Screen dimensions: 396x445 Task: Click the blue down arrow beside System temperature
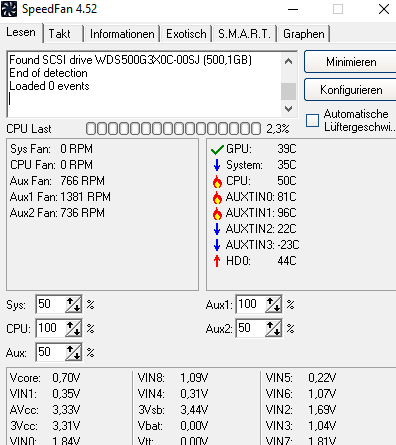217,165
